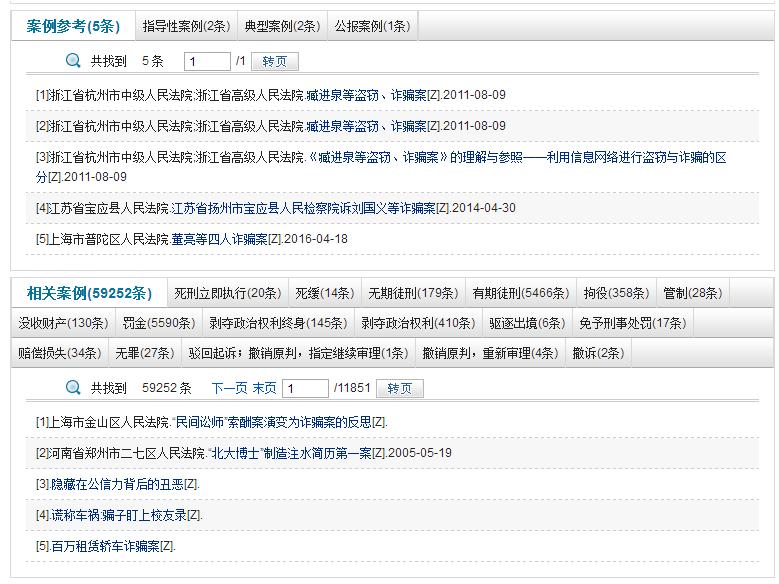The width and height of the screenshot is (779, 584).
Task: Filter by 驳回起诉；撤销原判，指定继续审理(1条)
Action: tap(298, 353)
